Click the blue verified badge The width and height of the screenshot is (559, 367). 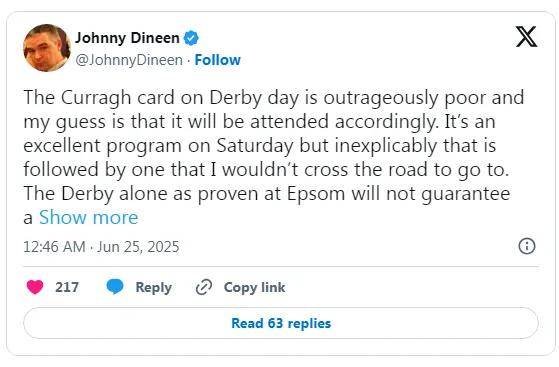point(191,38)
